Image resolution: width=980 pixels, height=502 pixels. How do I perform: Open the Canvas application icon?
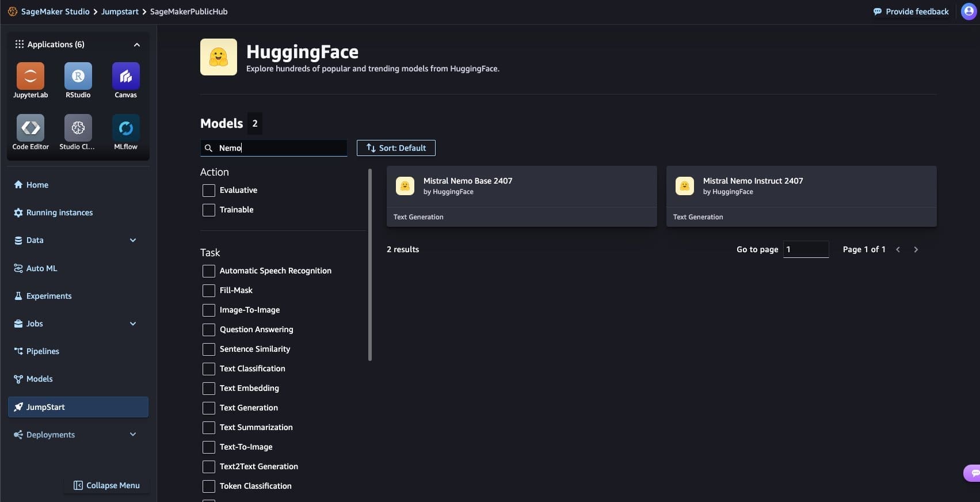tap(125, 77)
